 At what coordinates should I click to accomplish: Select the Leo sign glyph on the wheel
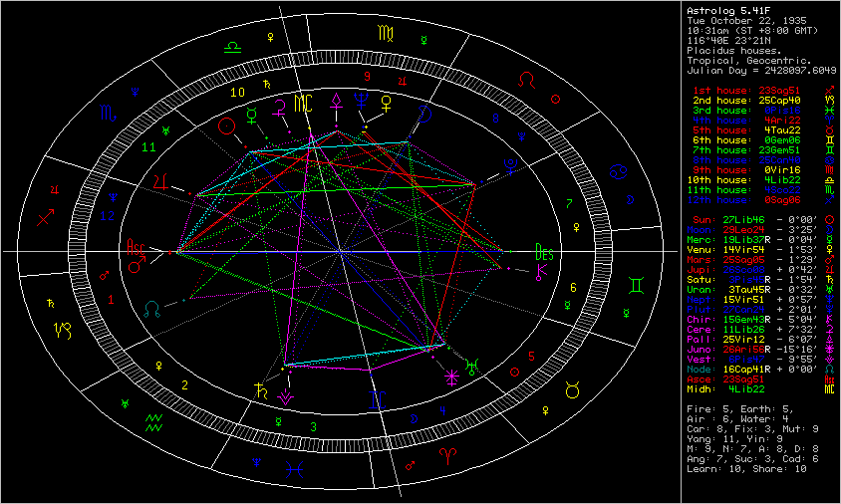(528, 78)
